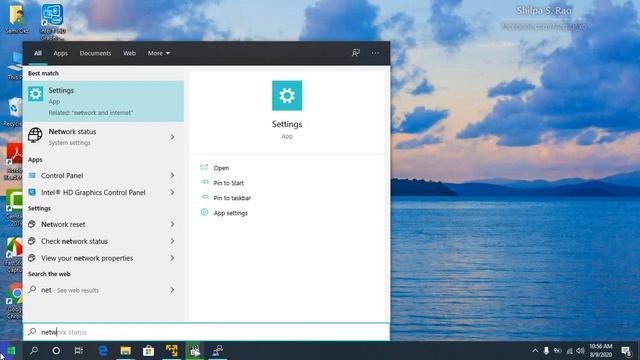Viewport: 640px width, 360px height.
Task: Show hidden system tray icons
Action: pyautogui.click(x=535, y=351)
